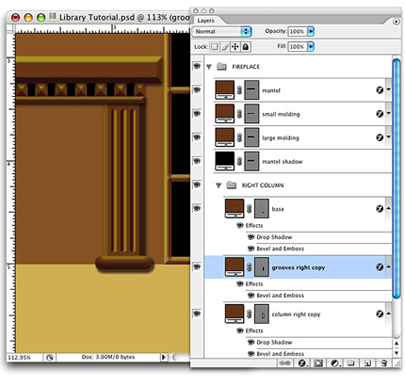
Task: Click the FIREPLACE folder icon
Action: pyautogui.click(x=222, y=66)
